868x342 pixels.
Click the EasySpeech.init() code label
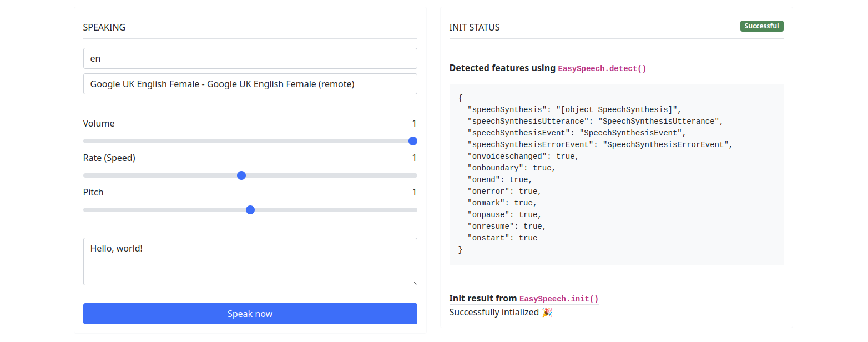559,299
